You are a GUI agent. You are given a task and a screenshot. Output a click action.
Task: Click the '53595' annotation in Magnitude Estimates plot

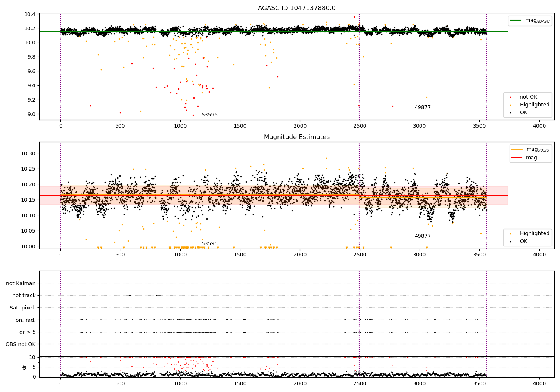[209, 244]
